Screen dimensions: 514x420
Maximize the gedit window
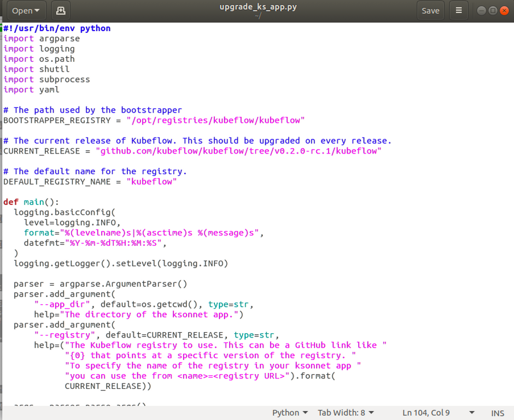tap(493, 11)
